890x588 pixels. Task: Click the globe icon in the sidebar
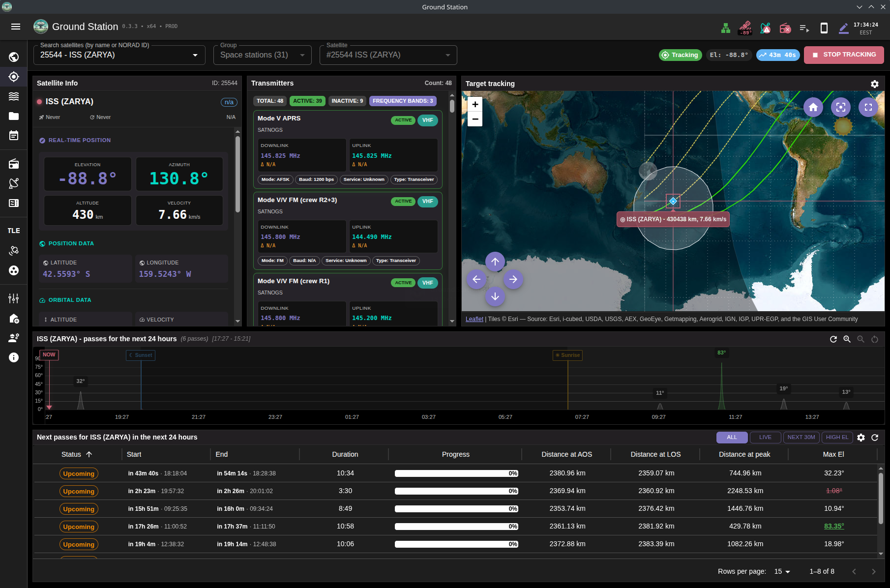point(14,57)
